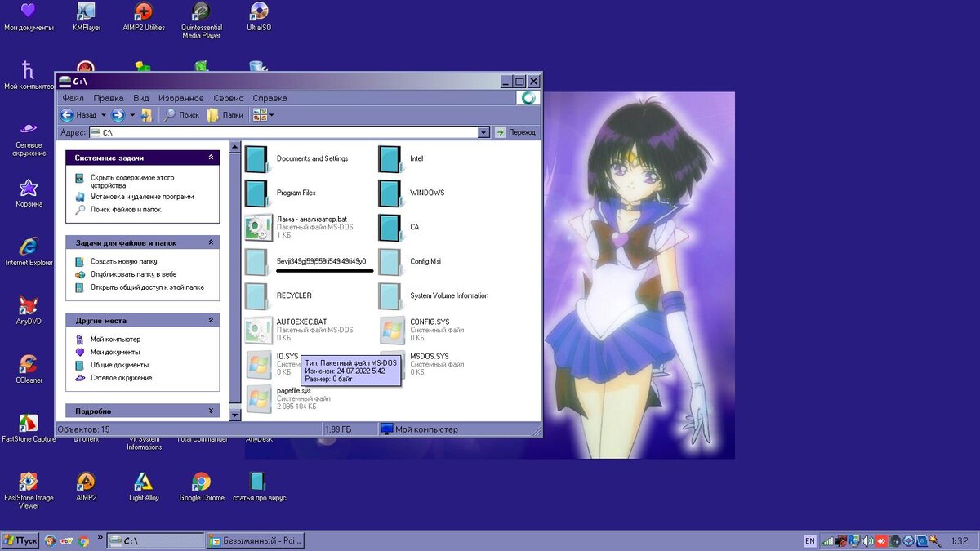Screen dimensions: 980x551
Task: Expand the address bar dropdown
Action: click(x=483, y=132)
